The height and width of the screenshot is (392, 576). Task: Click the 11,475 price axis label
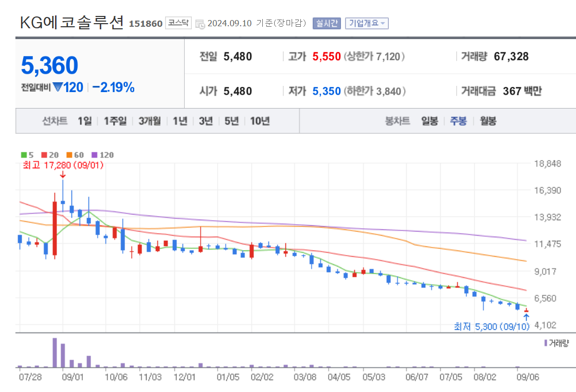click(548, 244)
